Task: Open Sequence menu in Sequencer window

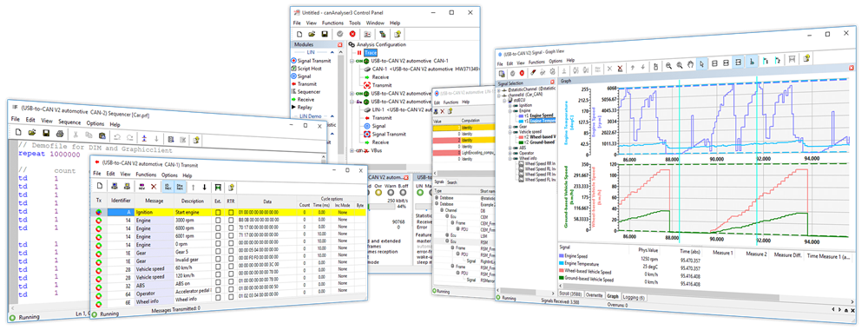Action: point(69,122)
